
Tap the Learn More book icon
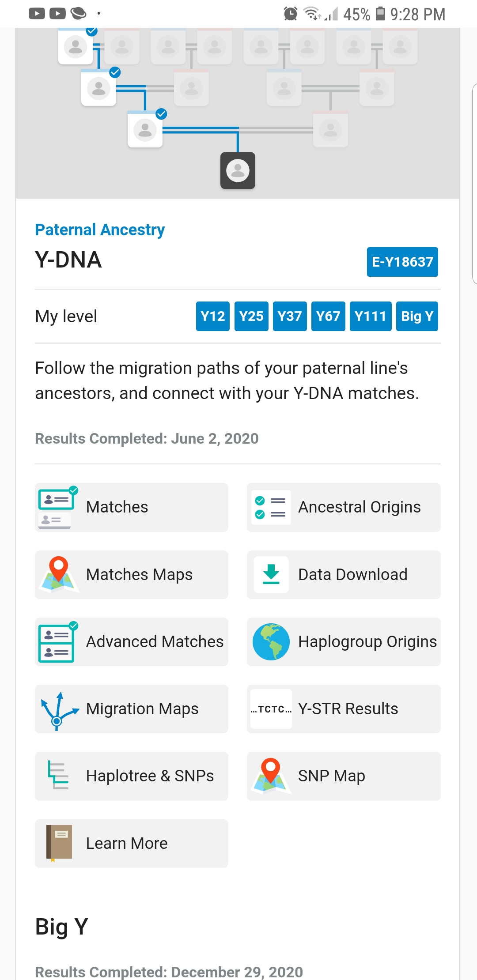click(59, 843)
